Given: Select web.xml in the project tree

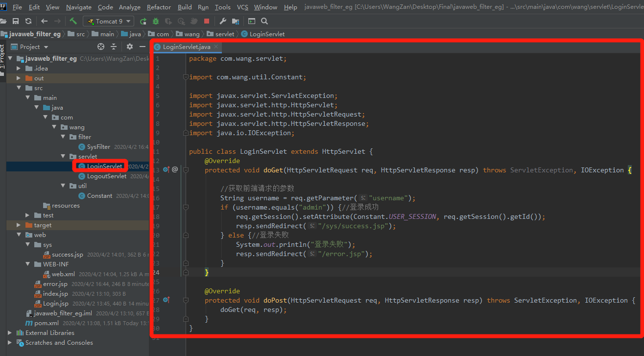Looking at the screenshot, I should pyautogui.click(x=63, y=274).
